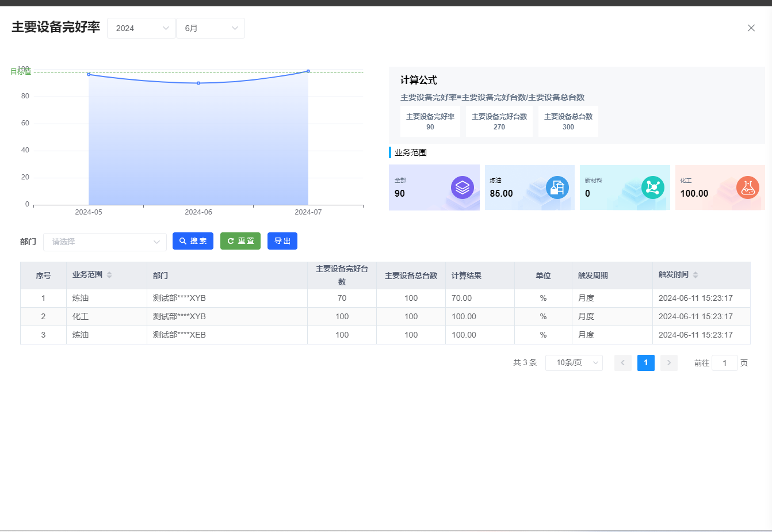Click the 重置 reset button
This screenshot has width=772, height=532.
click(x=240, y=241)
